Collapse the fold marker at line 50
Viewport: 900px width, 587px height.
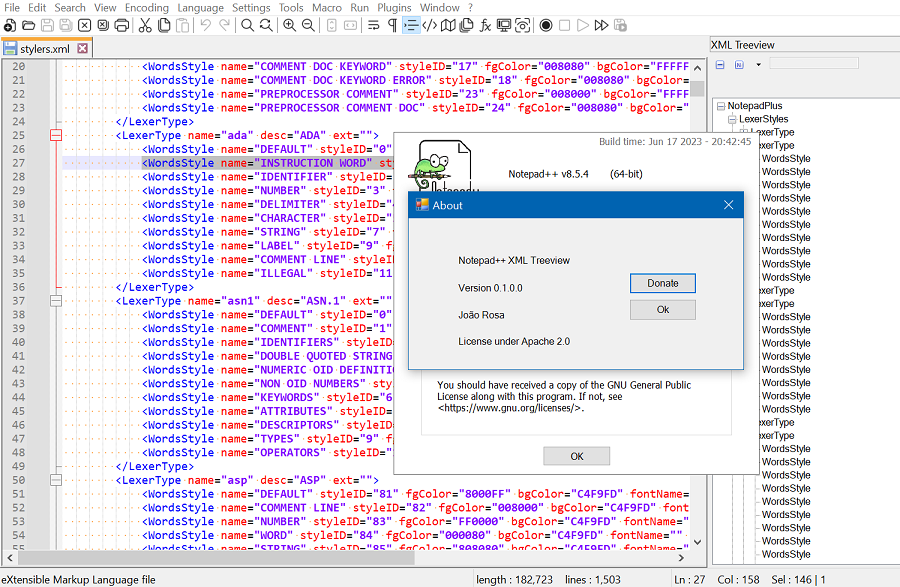pos(56,480)
